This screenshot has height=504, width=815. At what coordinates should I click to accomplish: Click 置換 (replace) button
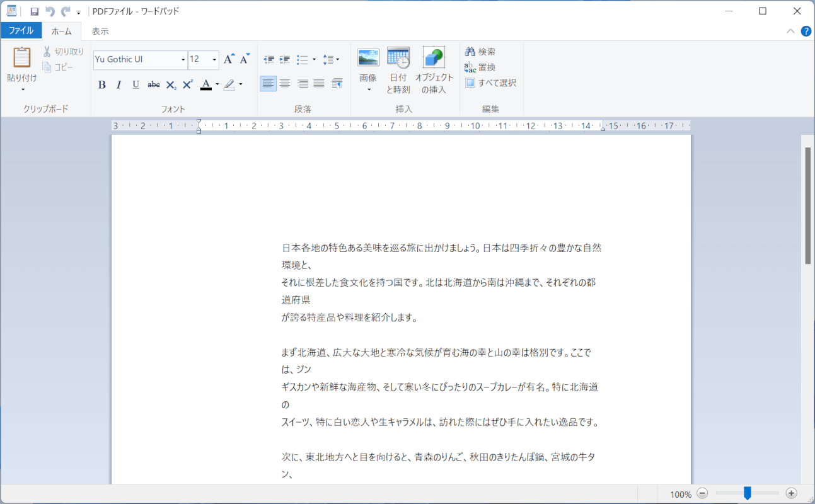tap(480, 67)
